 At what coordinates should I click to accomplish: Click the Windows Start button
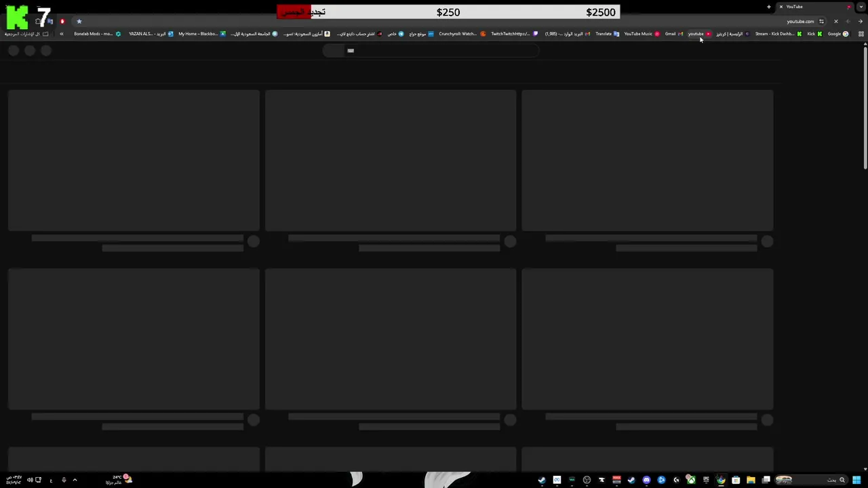[856, 480]
